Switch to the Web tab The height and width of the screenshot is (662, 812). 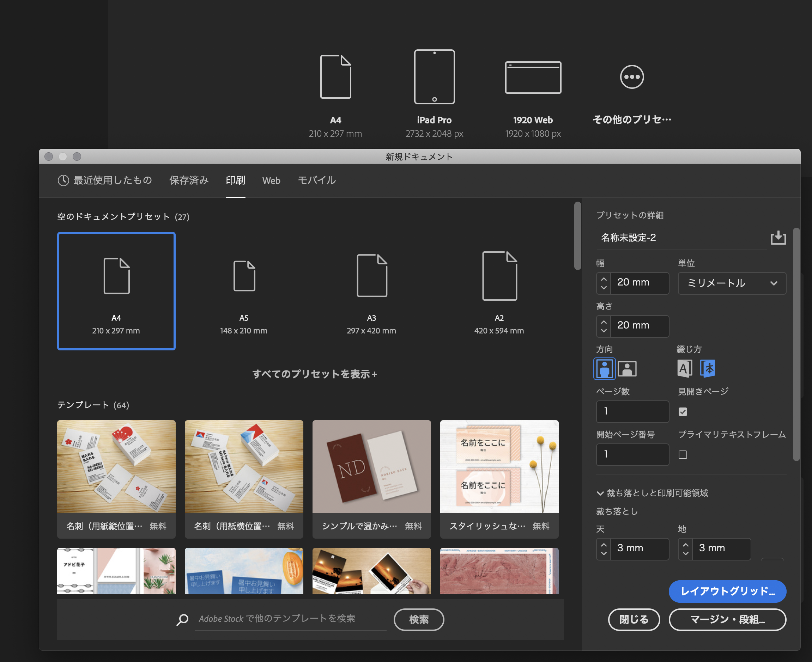pos(271,180)
